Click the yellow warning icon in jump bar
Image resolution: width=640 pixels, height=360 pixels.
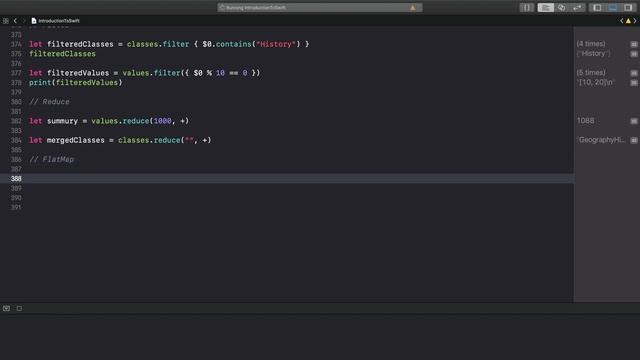click(628, 20)
